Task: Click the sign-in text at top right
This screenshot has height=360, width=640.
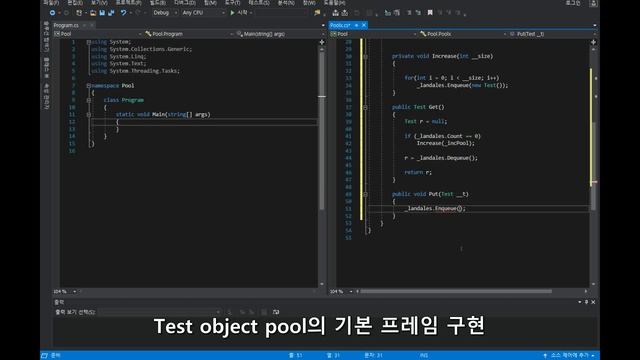Action: [573, 3]
